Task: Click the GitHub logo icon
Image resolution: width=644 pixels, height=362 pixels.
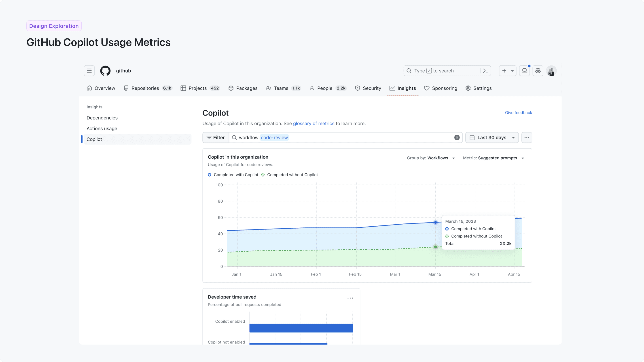Action: (105, 71)
